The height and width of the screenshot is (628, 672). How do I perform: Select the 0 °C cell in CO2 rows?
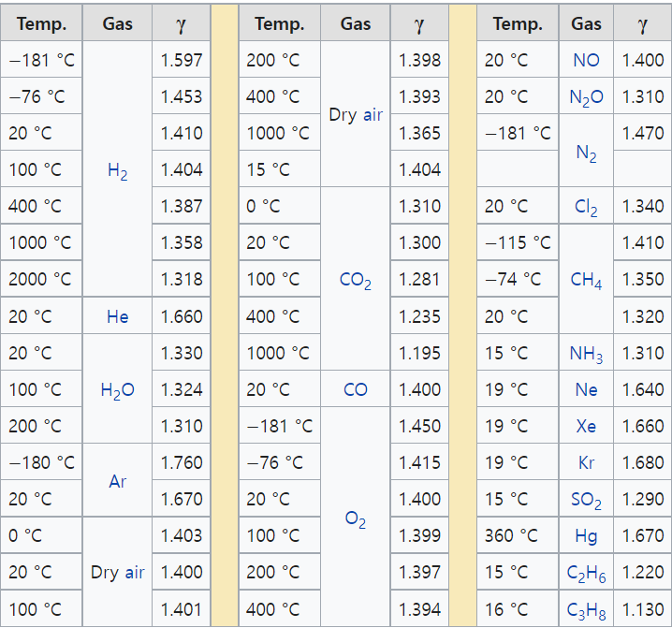[280, 206]
